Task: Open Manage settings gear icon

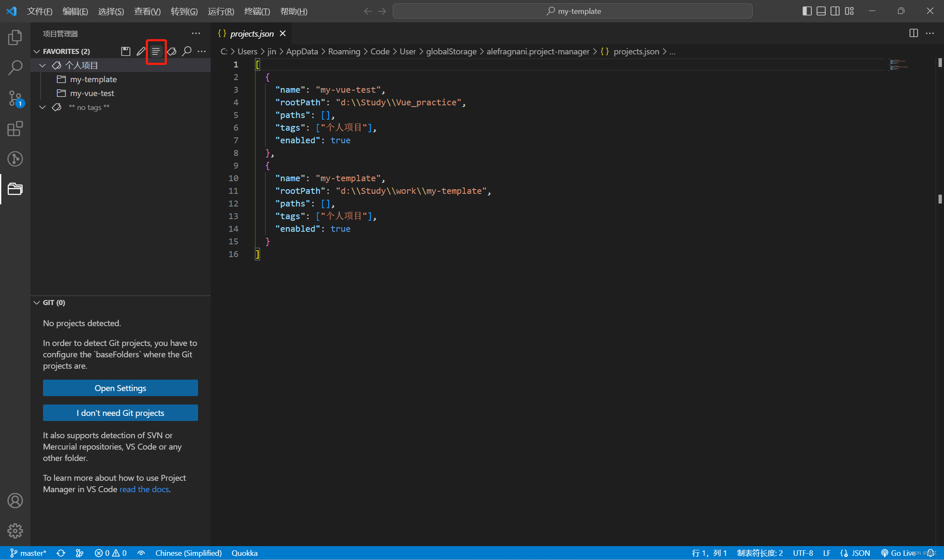Action: point(15,531)
